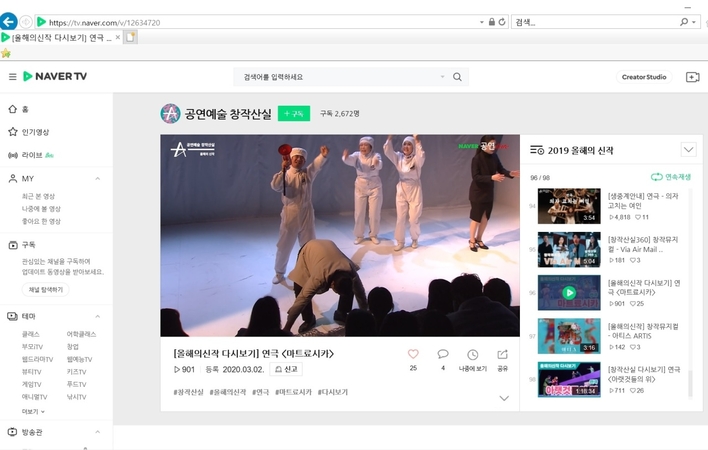Go to 홈 in the sidebar

pyautogui.click(x=19, y=109)
